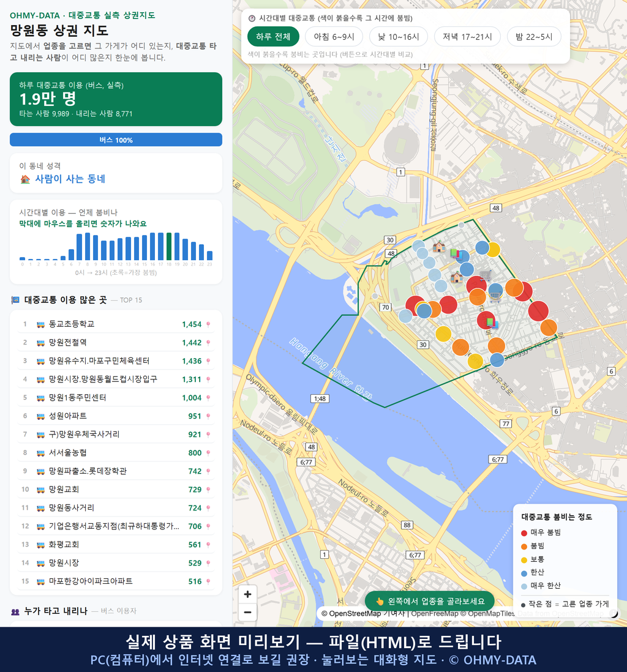The width and height of the screenshot is (627, 672).
Task: Click the 누가 타고 내리나 section heading
Action: 56,611
